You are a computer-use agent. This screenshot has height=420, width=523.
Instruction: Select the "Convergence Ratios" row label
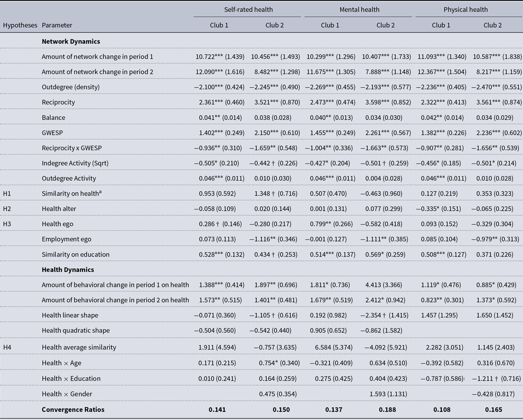point(73,409)
